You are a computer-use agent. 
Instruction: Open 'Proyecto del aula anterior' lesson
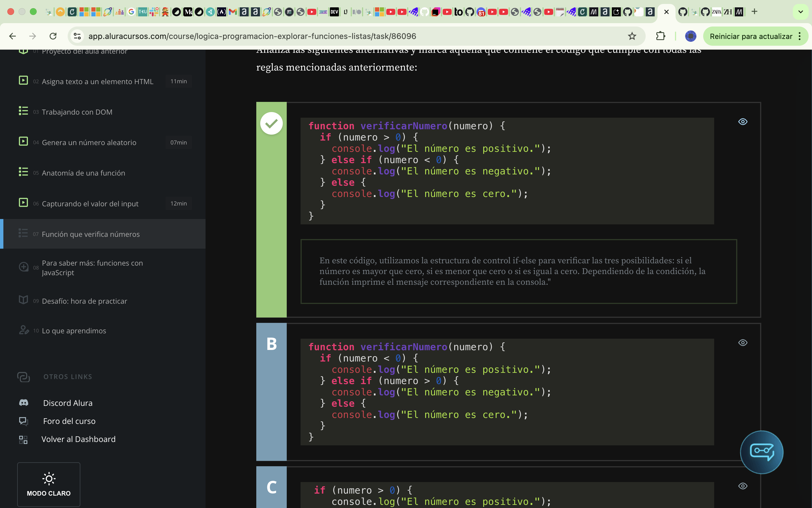[x=85, y=51]
